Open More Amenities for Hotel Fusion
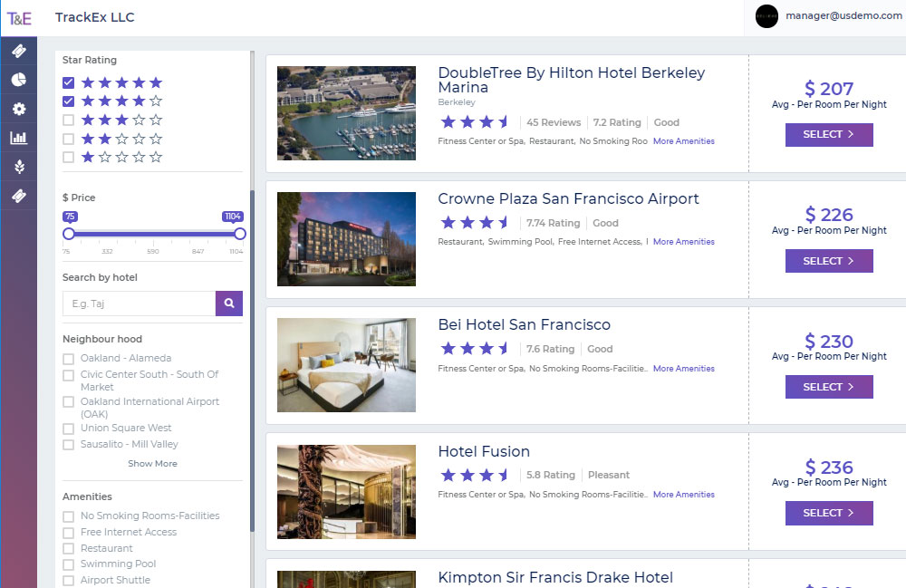 [683, 495]
